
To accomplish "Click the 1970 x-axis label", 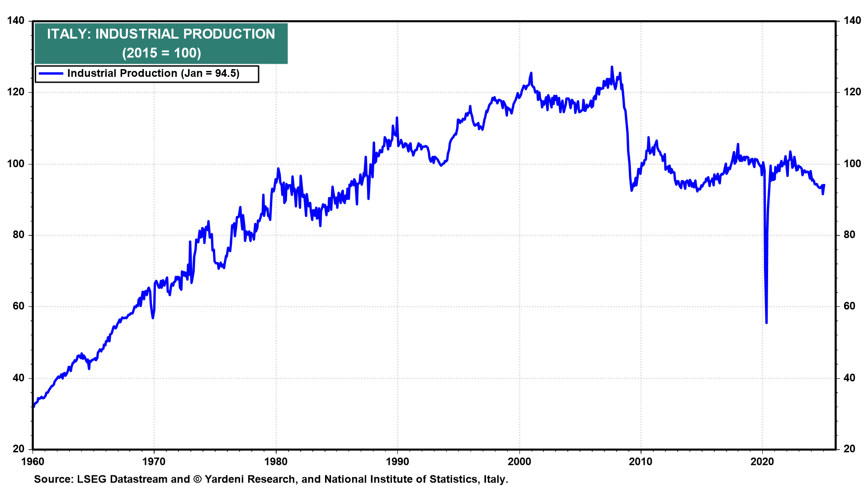I will coord(154,462).
